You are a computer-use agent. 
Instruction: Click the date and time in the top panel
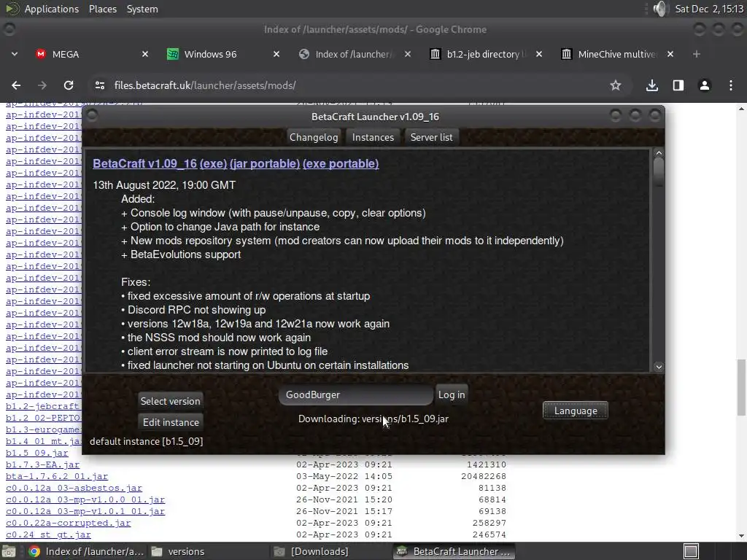709,9
